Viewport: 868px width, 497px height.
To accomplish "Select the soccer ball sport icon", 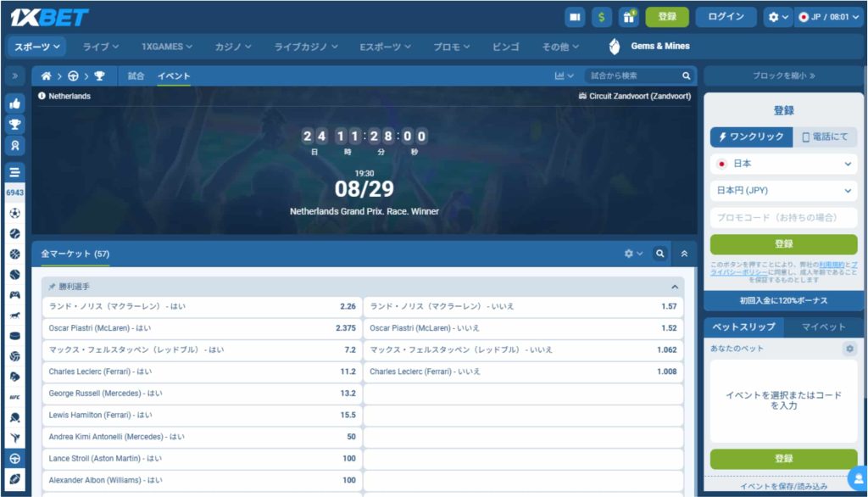I will click(x=15, y=214).
